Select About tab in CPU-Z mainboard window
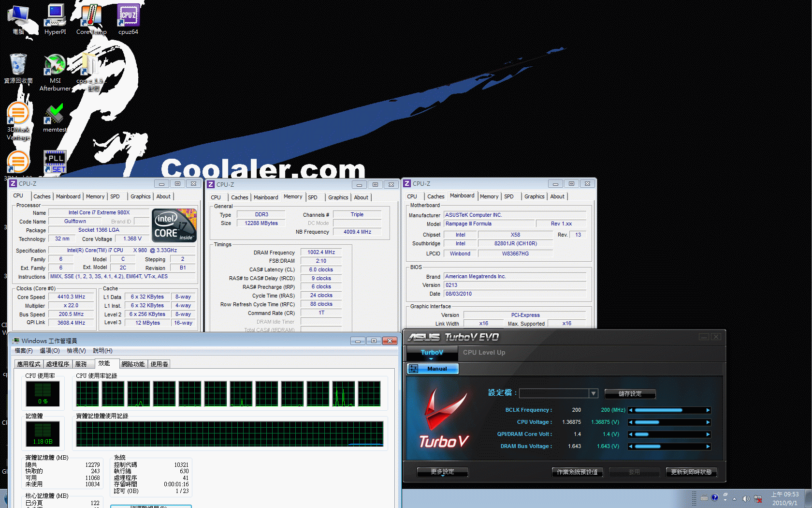The width and height of the screenshot is (812, 508). click(557, 196)
